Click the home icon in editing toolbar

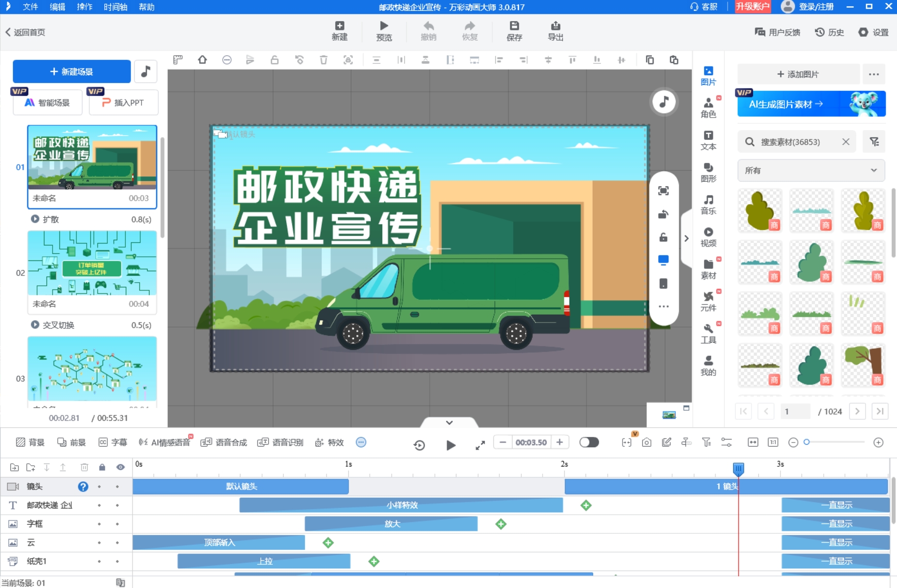202,60
